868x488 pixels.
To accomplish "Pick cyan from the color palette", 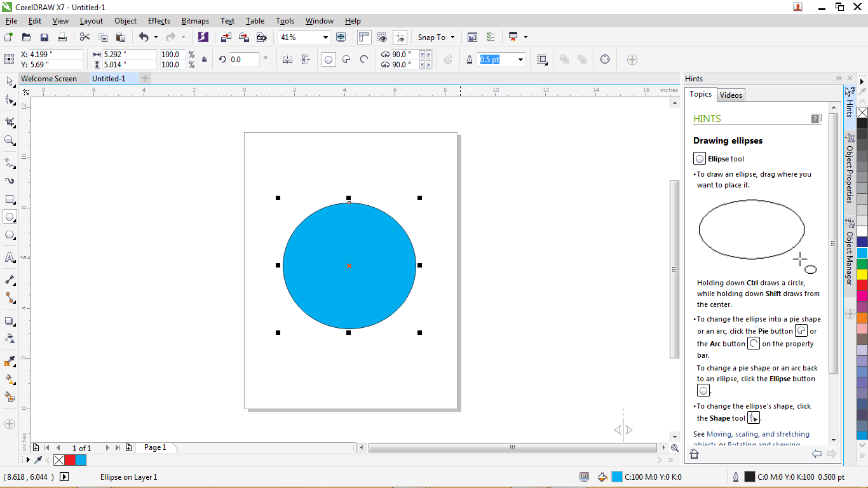I will tap(862, 252).
